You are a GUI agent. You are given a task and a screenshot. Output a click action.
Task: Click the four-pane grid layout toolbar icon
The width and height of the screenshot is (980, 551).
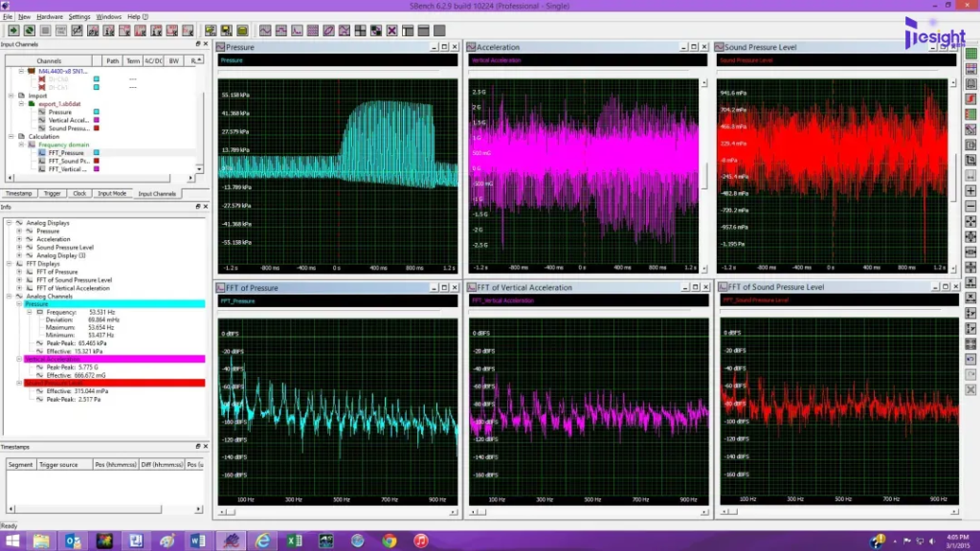point(360,31)
